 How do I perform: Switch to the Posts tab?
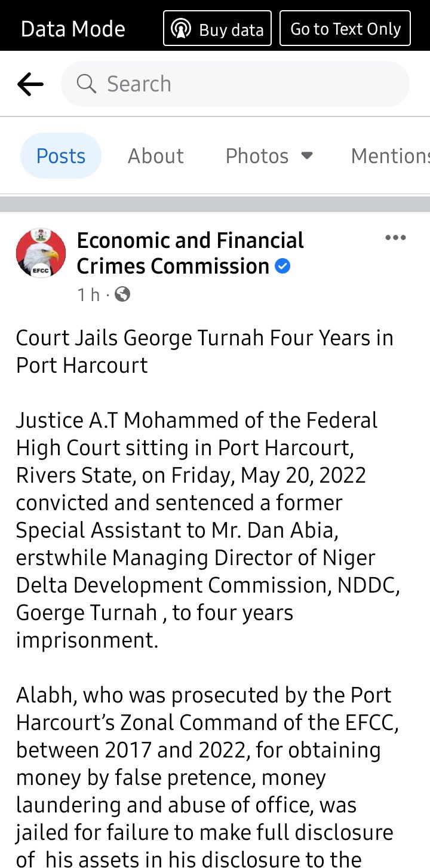[x=61, y=156]
